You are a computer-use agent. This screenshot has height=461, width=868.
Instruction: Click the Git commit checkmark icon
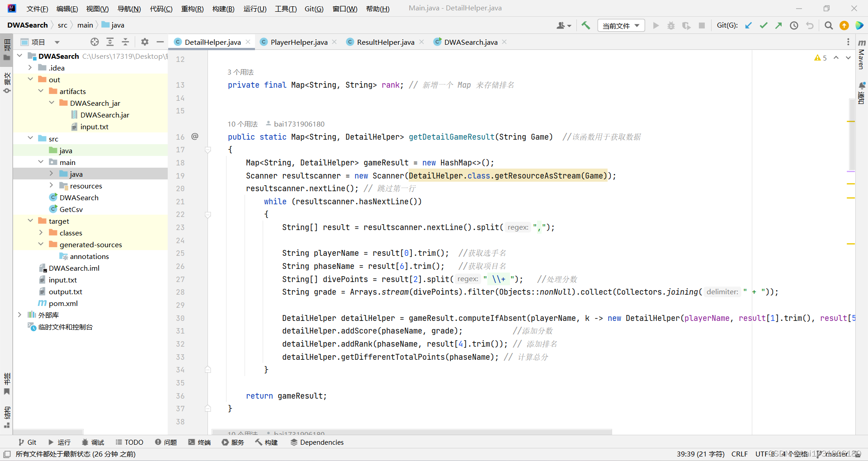[x=764, y=26]
